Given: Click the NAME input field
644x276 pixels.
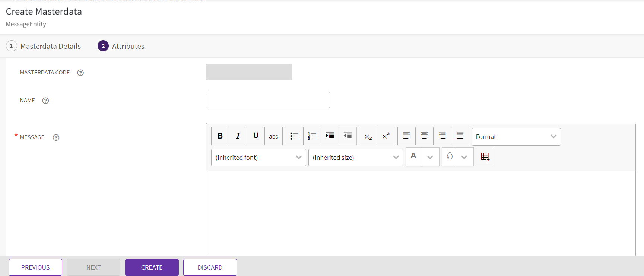Looking at the screenshot, I should pyautogui.click(x=267, y=100).
